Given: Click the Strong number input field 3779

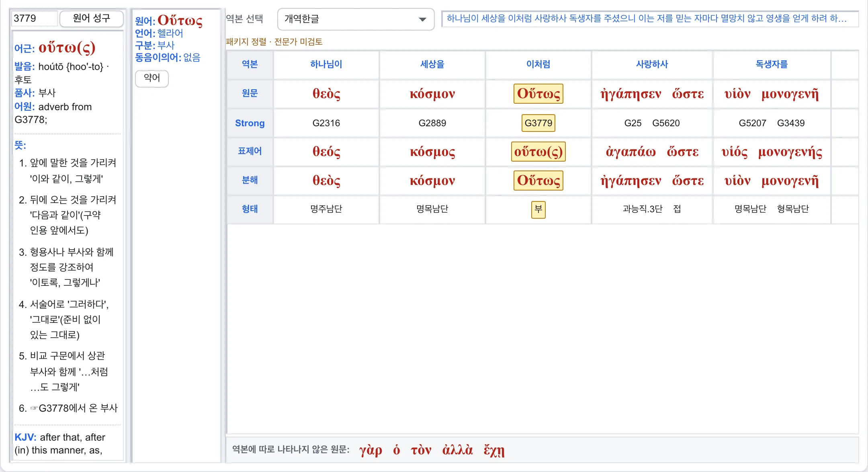Looking at the screenshot, I should (35, 18).
